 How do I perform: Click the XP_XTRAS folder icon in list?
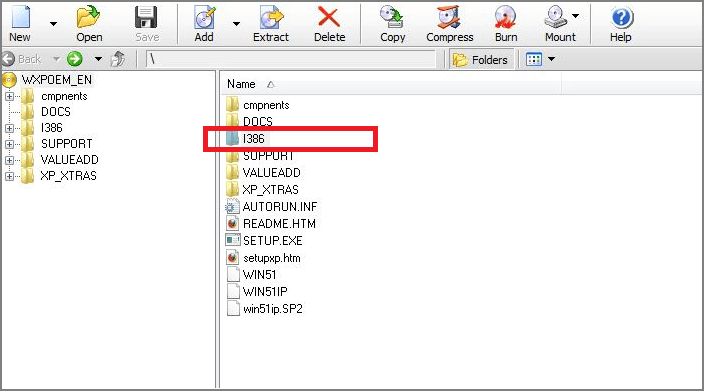(x=232, y=189)
